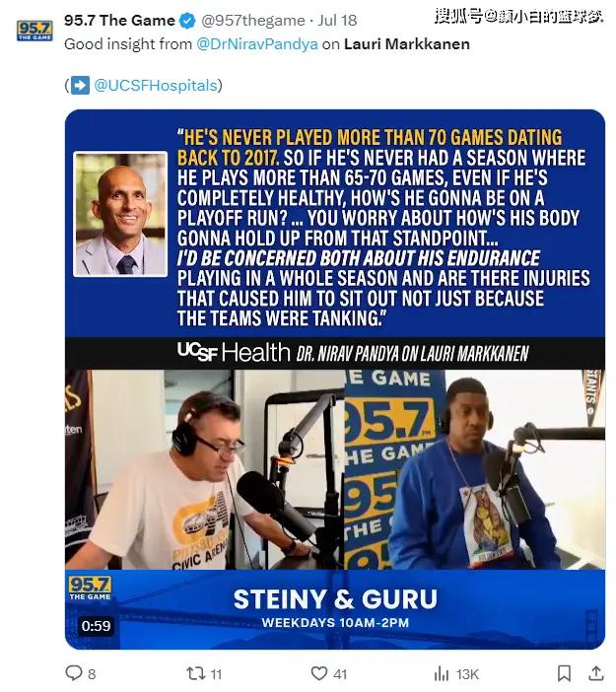This screenshot has width=616, height=692.
Task: Play the Steiny & Guru video
Action: coord(335,380)
